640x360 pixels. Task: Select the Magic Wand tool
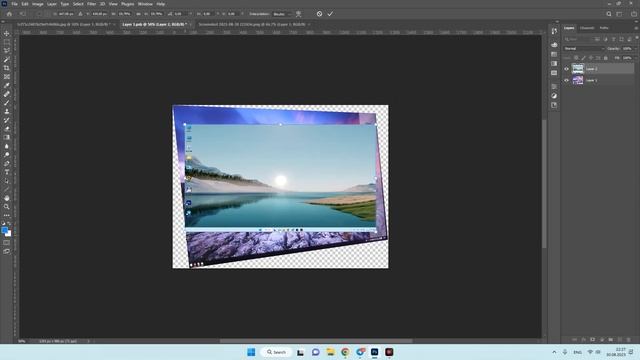tap(7, 60)
